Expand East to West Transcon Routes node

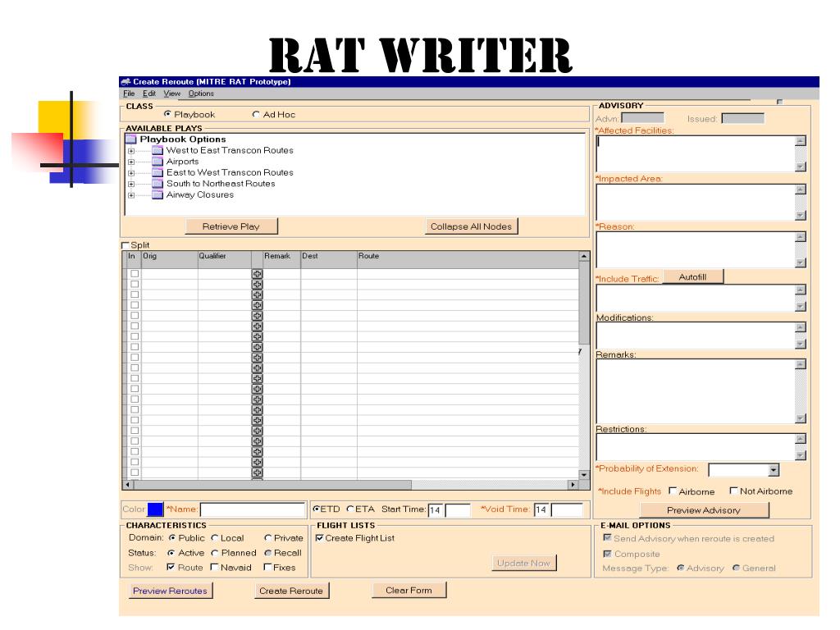[131, 173]
